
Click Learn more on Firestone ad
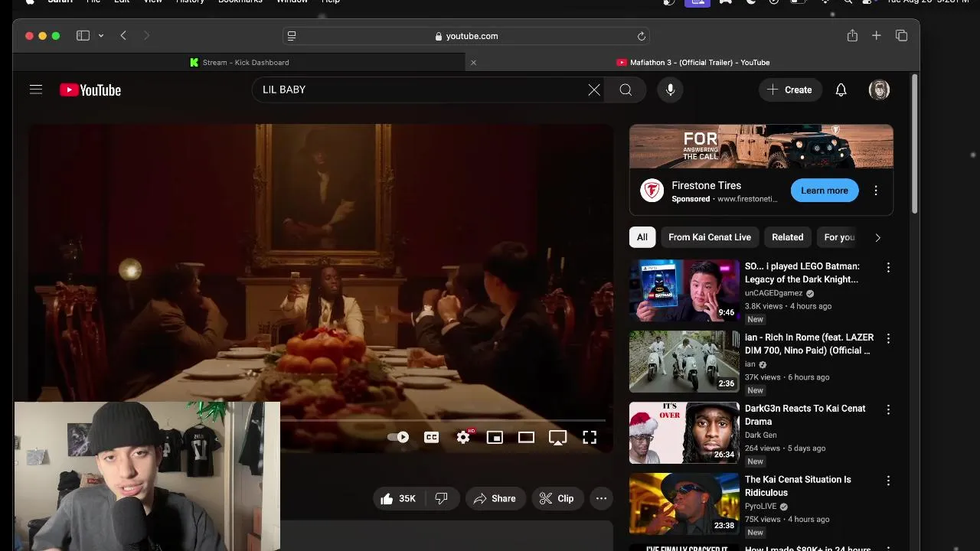pyautogui.click(x=825, y=191)
